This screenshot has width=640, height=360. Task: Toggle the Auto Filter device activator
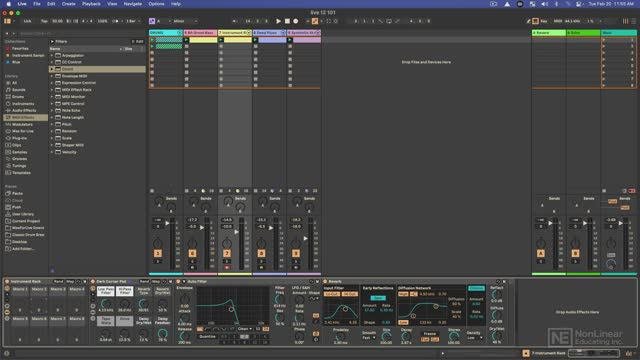(x=178, y=282)
